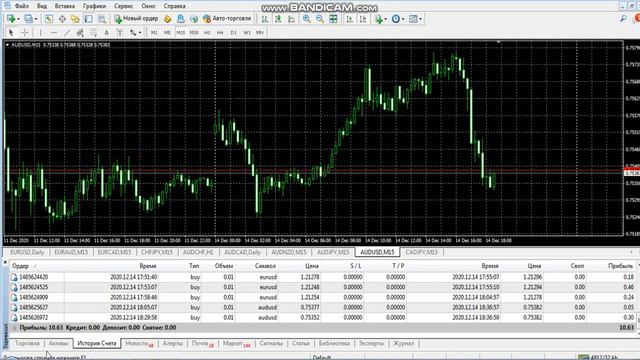Select the vertical line drawing tool
The height and width of the screenshot is (360, 640).
point(40,33)
